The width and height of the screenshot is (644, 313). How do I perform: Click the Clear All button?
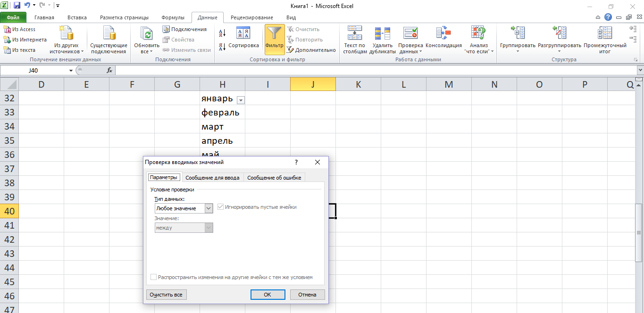166,295
